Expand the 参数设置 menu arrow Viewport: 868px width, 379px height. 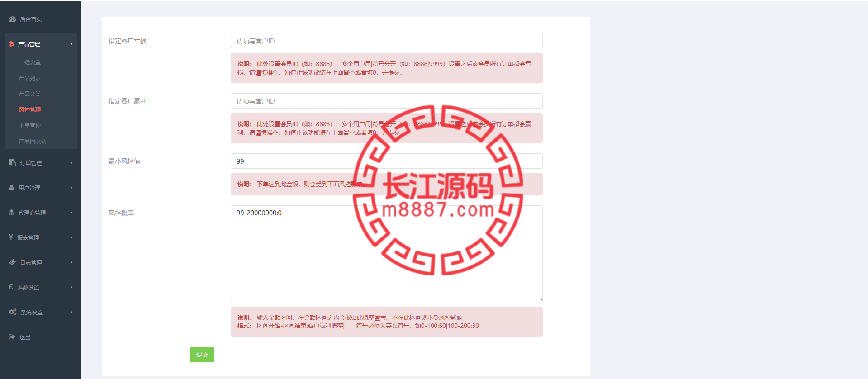tap(71, 287)
